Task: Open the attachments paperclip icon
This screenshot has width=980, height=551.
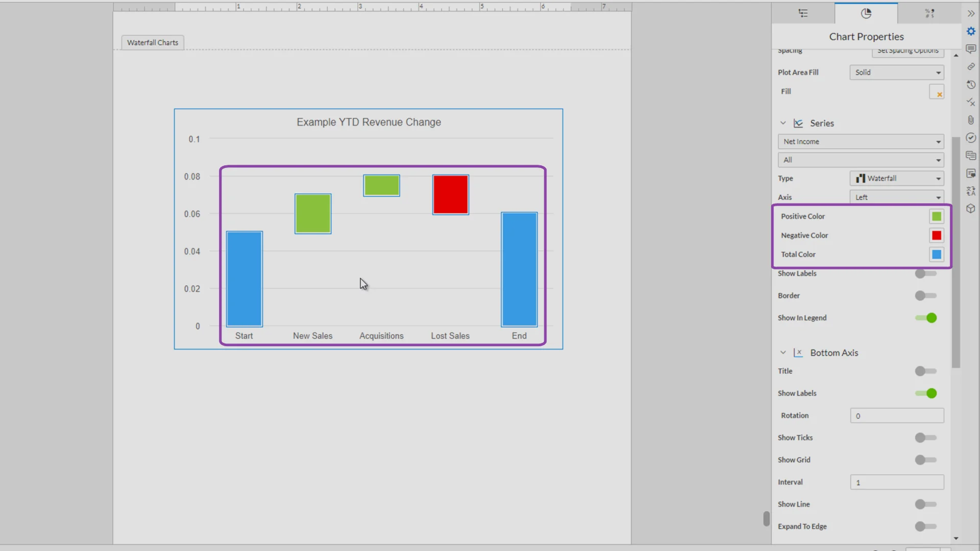Action: [x=971, y=120]
